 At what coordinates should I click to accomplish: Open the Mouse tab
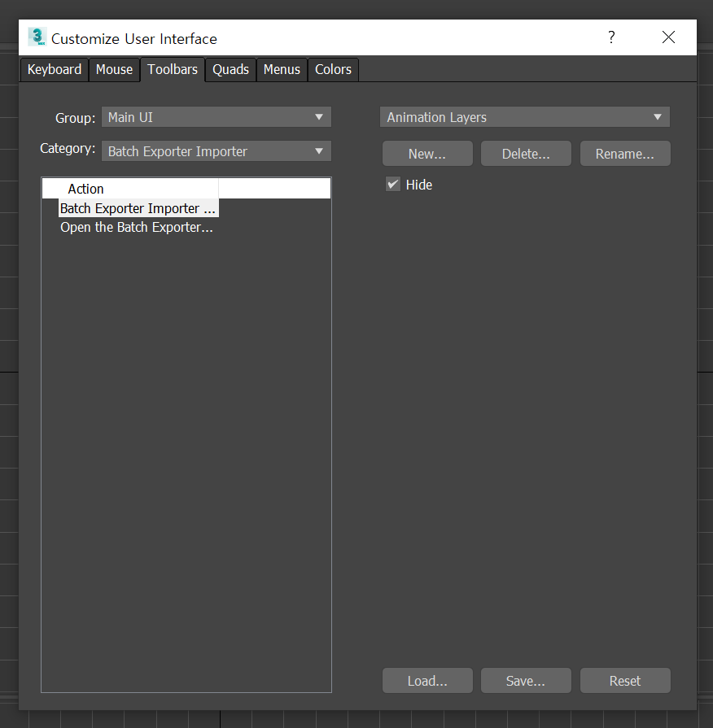coord(114,70)
